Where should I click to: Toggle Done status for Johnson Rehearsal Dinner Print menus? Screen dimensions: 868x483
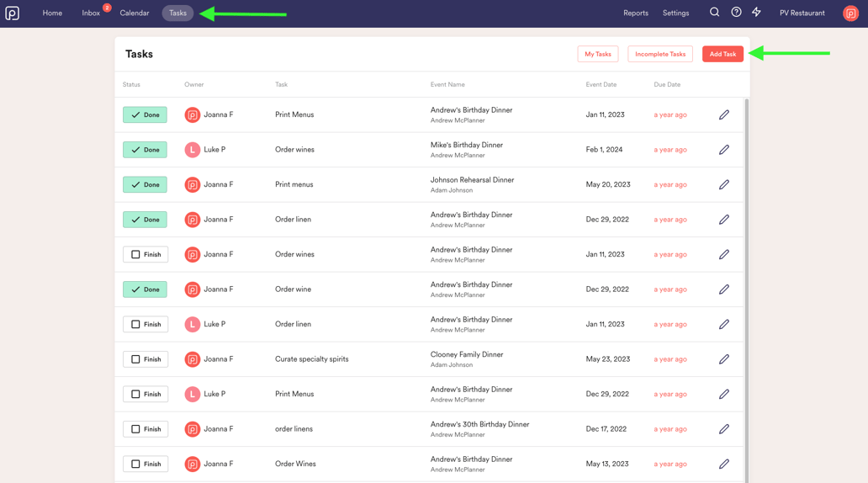pos(145,184)
